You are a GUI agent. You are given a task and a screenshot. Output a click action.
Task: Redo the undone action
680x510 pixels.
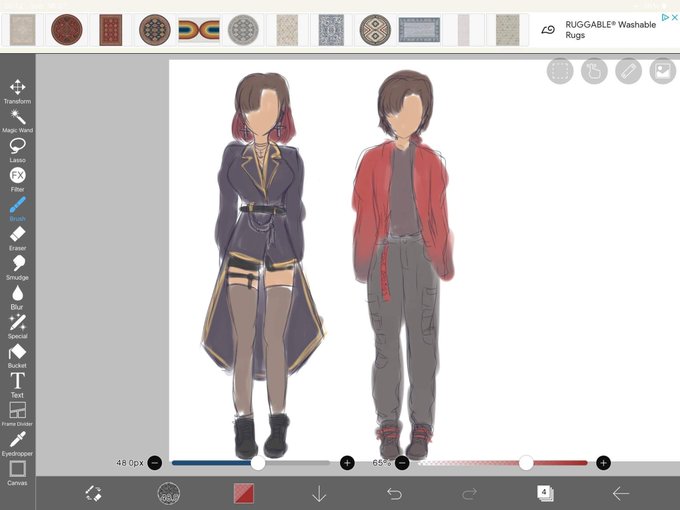pyautogui.click(x=470, y=494)
